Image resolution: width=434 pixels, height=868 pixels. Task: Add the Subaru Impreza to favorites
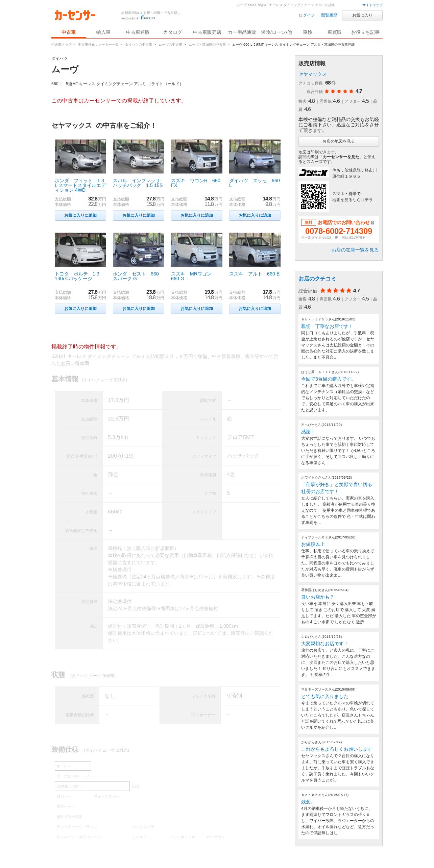(x=139, y=215)
